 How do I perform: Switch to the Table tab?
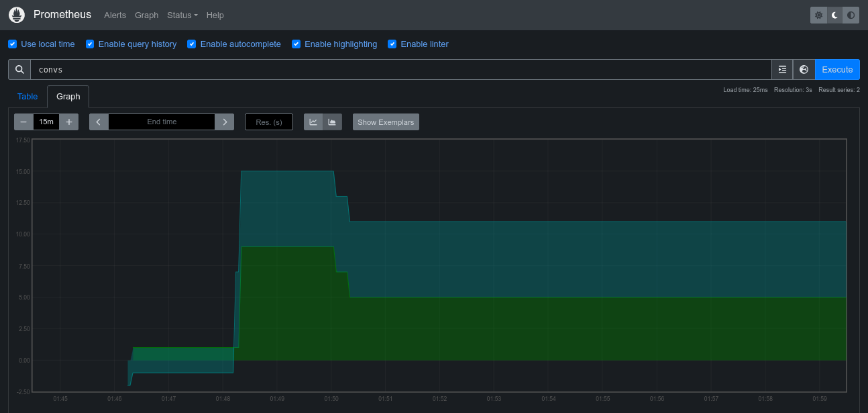click(x=28, y=96)
